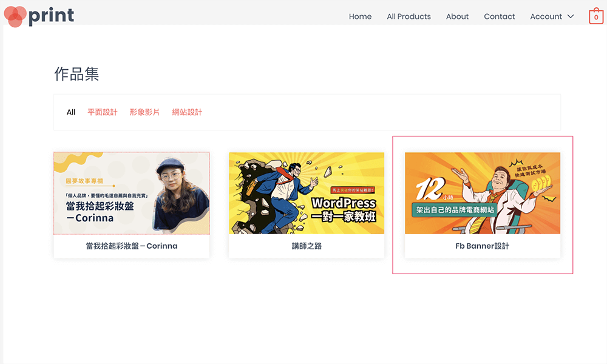Open the Contact menu item

500,16
